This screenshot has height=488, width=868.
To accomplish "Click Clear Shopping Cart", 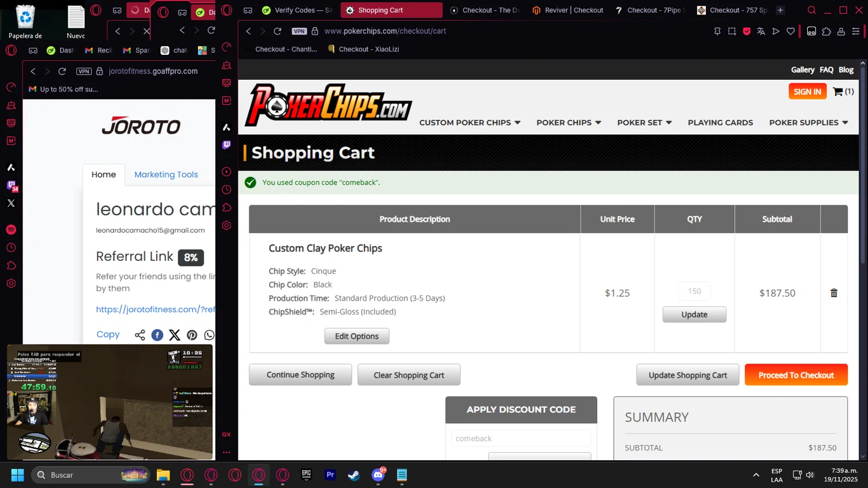I will 409,375.
